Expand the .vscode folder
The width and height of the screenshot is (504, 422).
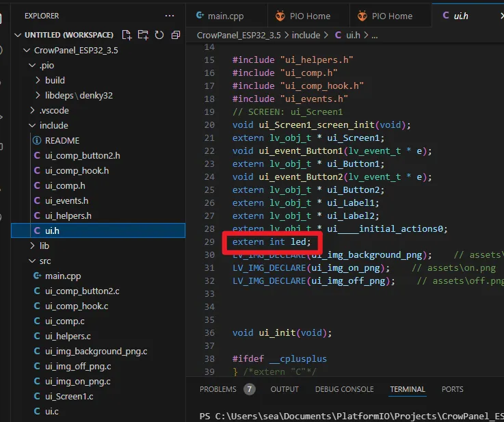(32, 110)
